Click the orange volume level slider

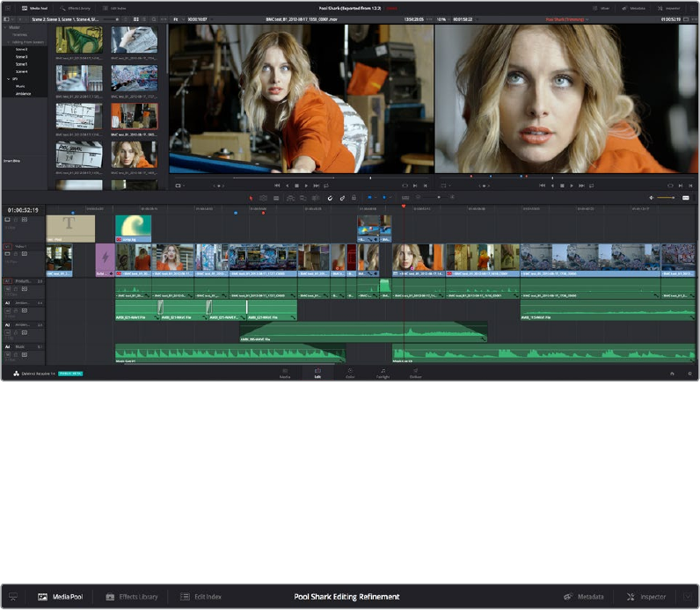666,198
